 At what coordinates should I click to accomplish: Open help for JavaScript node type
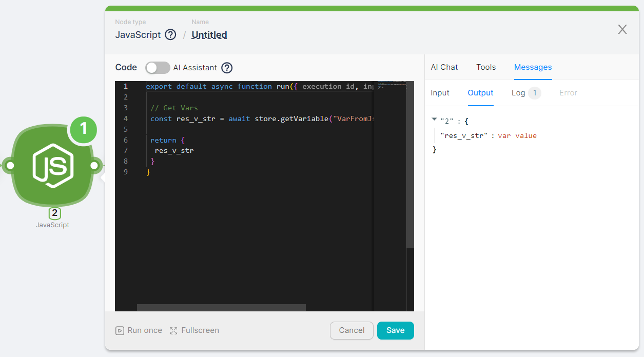coord(170,35)
